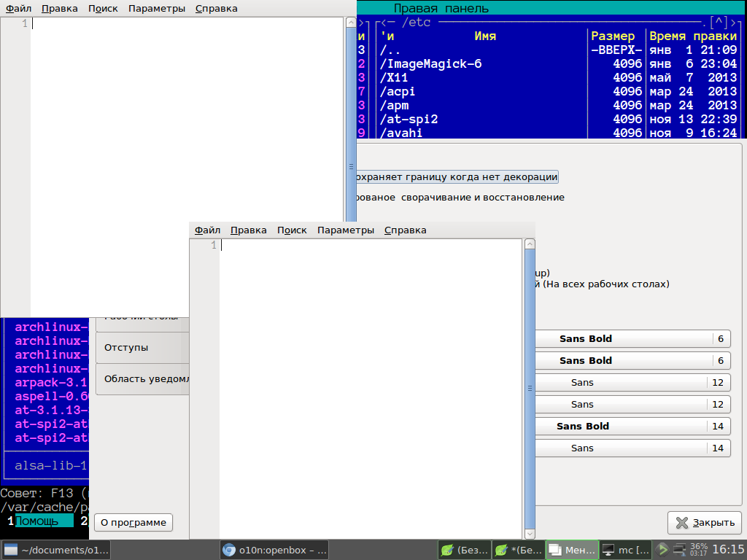Click the Chromium icon for o10n:openbox task

coord(229,550)
